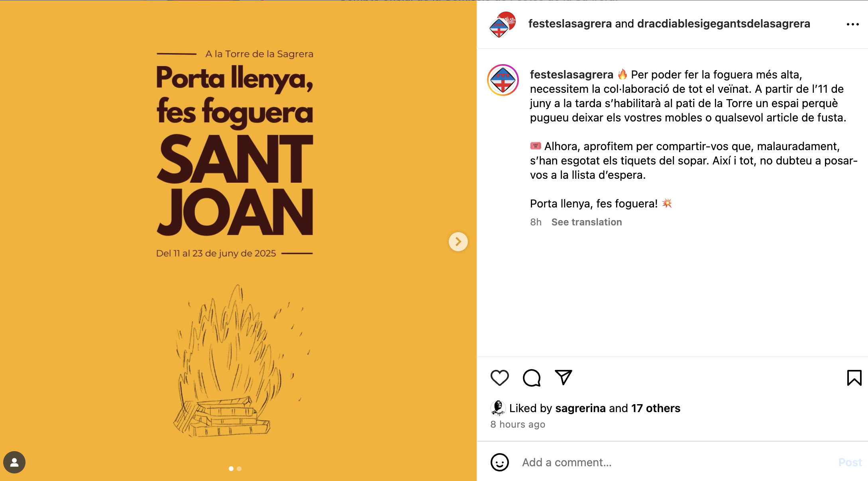Like the post with the heart icon
Viewport: 868px width, 481px height.
[x=499, y=377]
